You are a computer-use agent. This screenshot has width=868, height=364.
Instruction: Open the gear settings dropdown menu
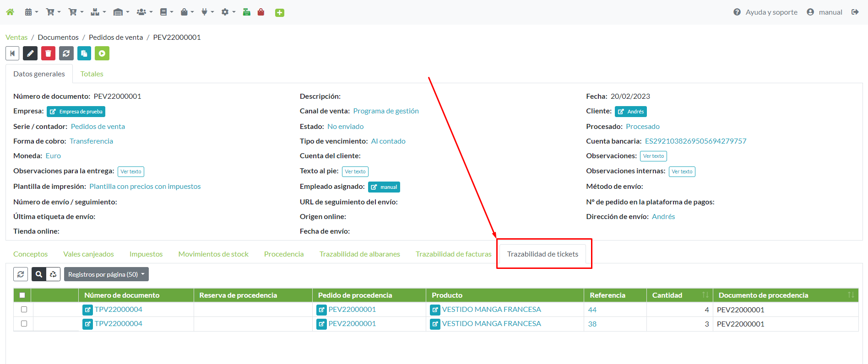click(x=228, y=12)
